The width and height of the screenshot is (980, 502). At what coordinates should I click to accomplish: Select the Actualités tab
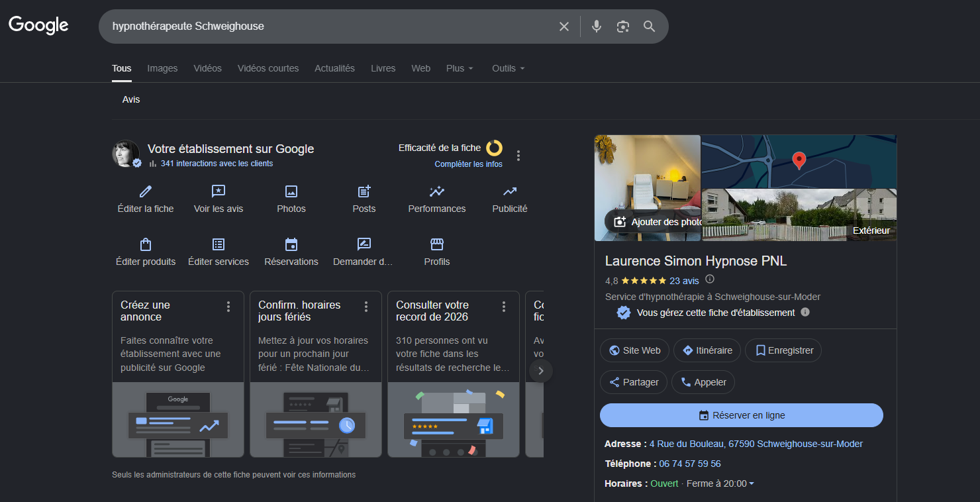coord(334,68)
